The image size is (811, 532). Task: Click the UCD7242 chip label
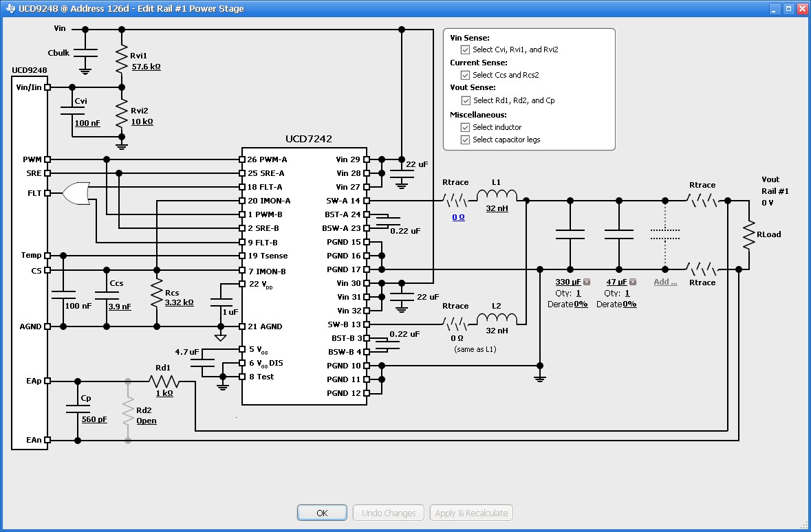[309, 139]
